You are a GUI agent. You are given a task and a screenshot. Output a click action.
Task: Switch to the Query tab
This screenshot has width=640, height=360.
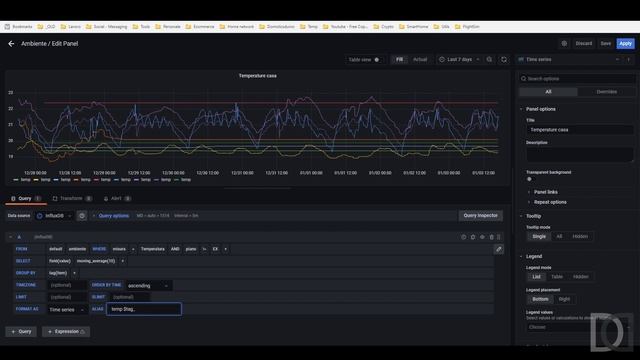(x=26, y=198)
